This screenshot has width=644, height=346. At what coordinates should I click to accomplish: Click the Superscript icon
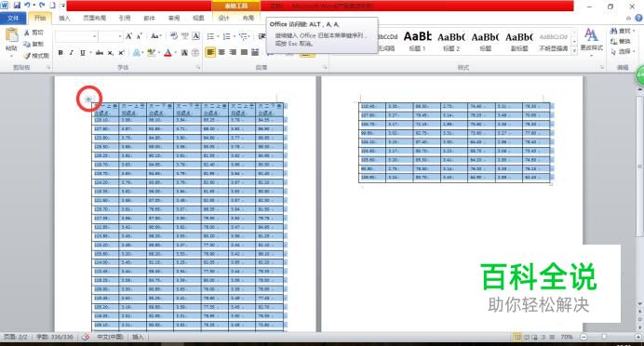coord(121,52)
